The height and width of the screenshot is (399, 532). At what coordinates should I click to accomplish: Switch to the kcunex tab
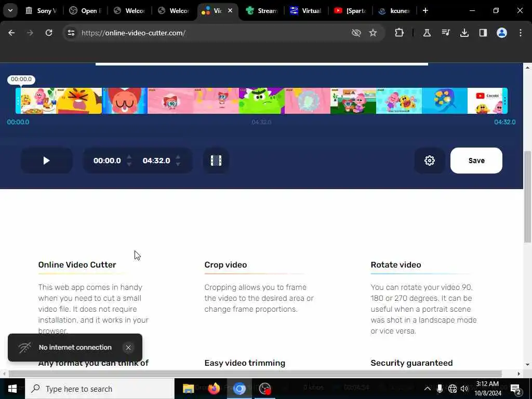click(395, 11)
